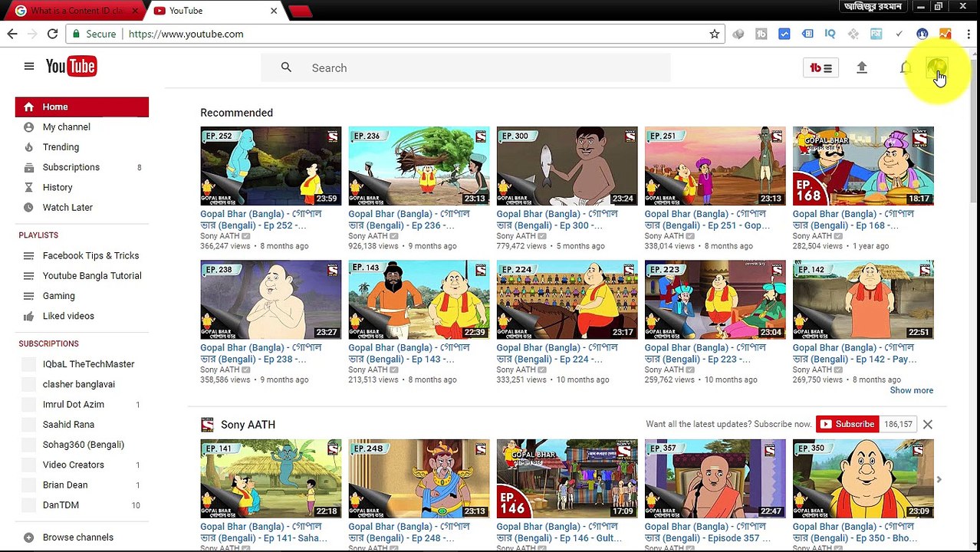
Task: Open Sony AATH Ep 146 thumbnail
Action: tap(567, 479)
